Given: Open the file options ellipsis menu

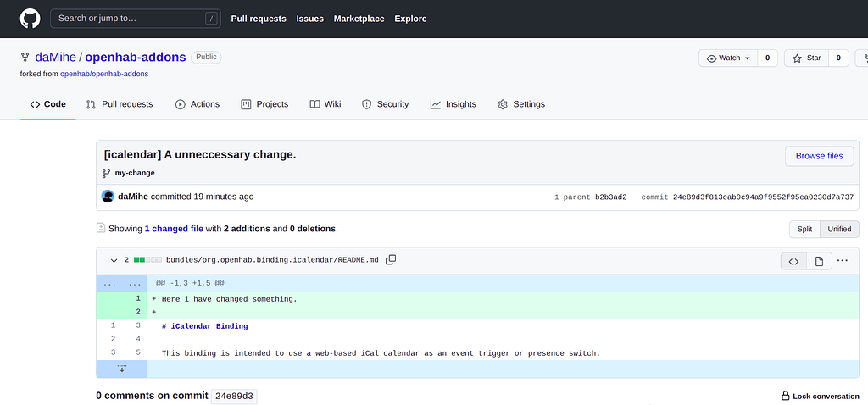Looking at the screenshot, I should (x=843, y=261).
